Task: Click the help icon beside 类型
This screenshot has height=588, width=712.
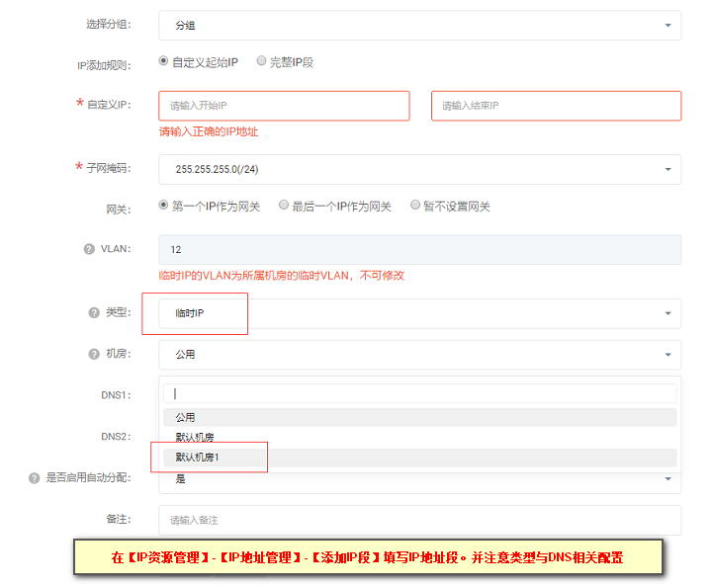Action: [94, 312]
